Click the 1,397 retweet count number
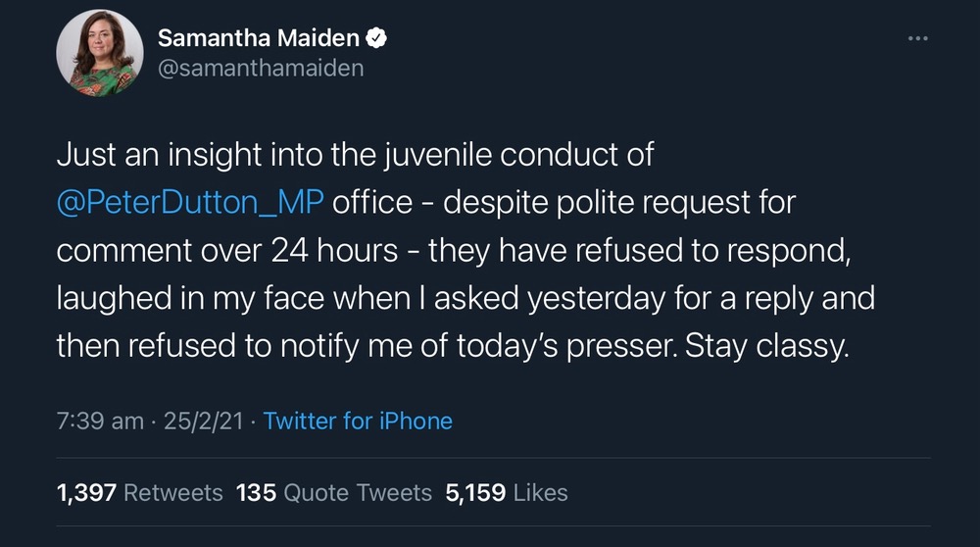The image size is (980, 547). pos(87,492)
